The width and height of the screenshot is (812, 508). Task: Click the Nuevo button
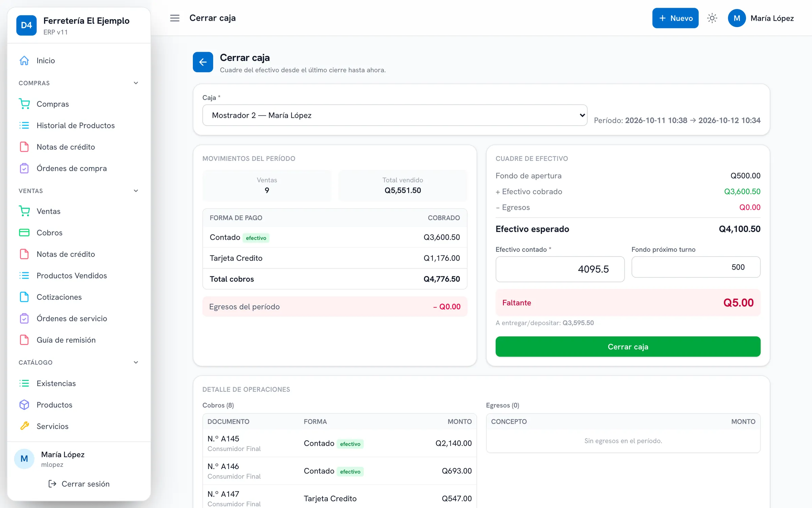coord(675,18)
